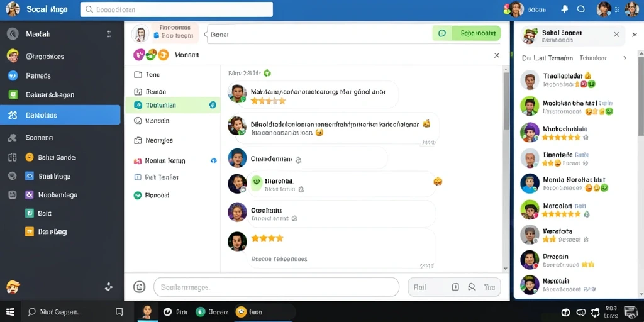Image resolution: width=644 pixels, height=322 pixels.
Task: Click the folder icon beside Tene
Action: coord(138,75)
